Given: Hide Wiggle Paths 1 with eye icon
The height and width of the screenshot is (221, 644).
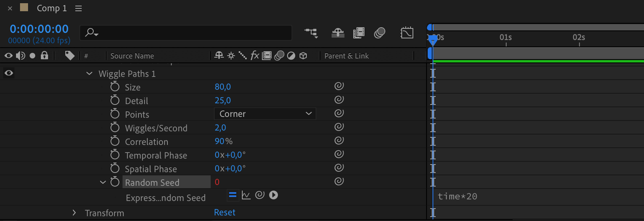Looking at the screenshot, I should coord(9,73).
